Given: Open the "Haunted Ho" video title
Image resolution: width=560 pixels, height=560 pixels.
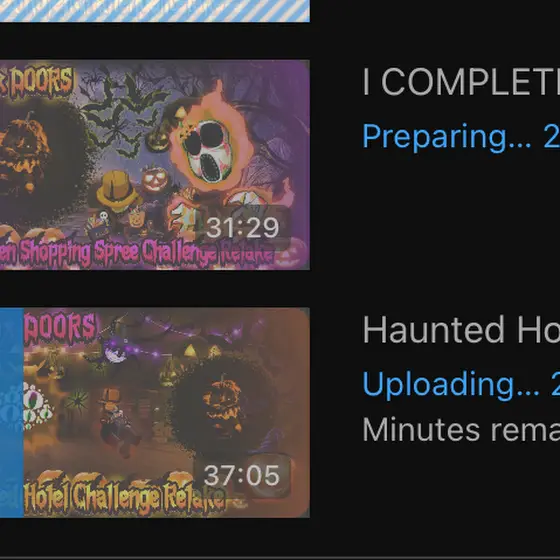Looking at the screenshot, I should [x=461, y=329].
